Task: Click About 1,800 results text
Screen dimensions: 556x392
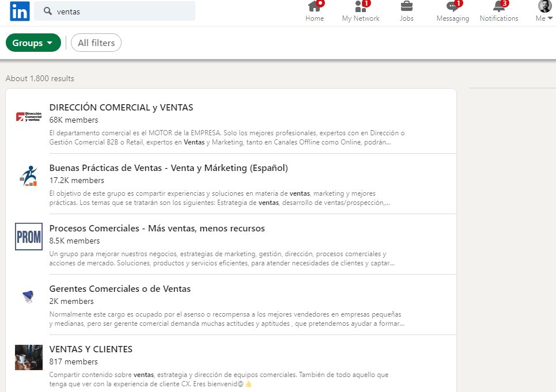Action: 40,79
